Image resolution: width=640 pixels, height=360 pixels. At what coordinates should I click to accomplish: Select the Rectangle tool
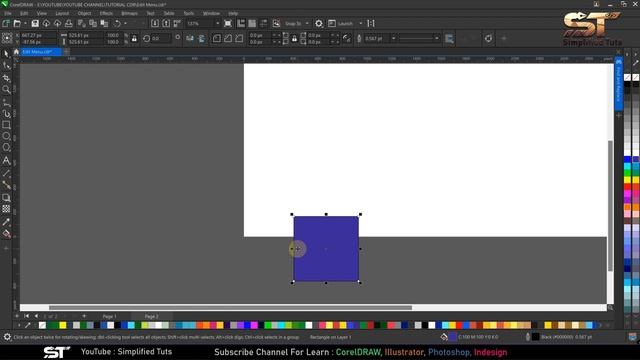pos(6,125)
